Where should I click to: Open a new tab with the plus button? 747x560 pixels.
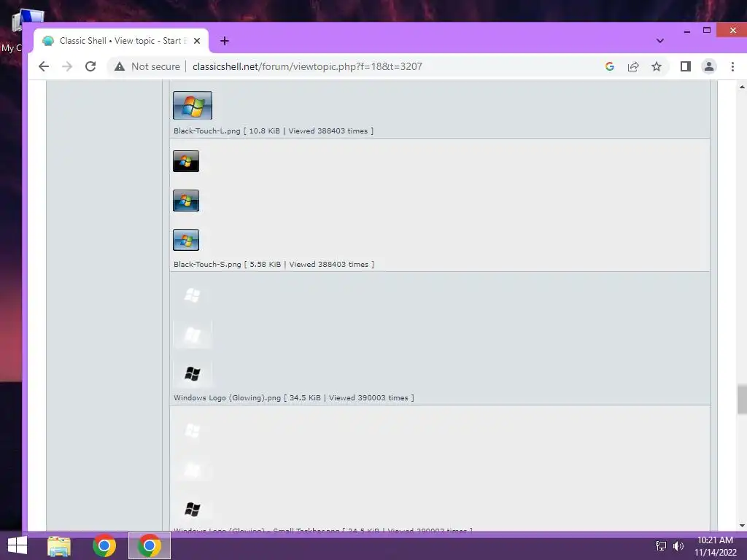225,41
